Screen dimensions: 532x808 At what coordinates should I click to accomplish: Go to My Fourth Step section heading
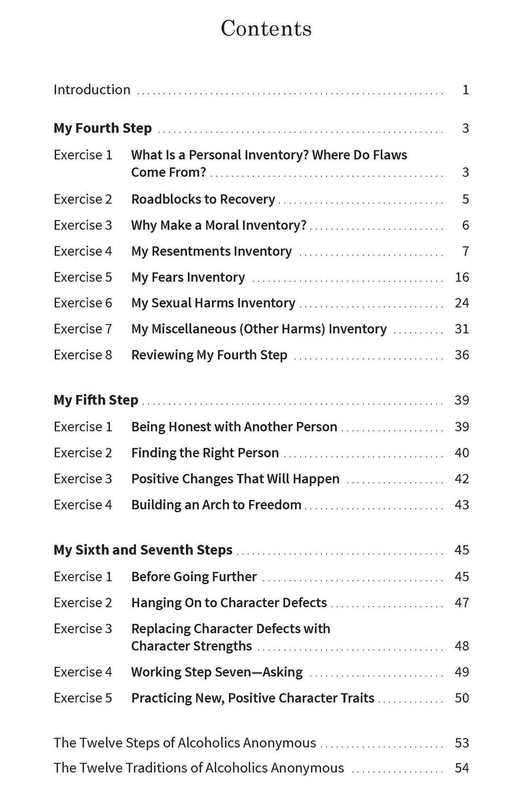pos(103,128)
